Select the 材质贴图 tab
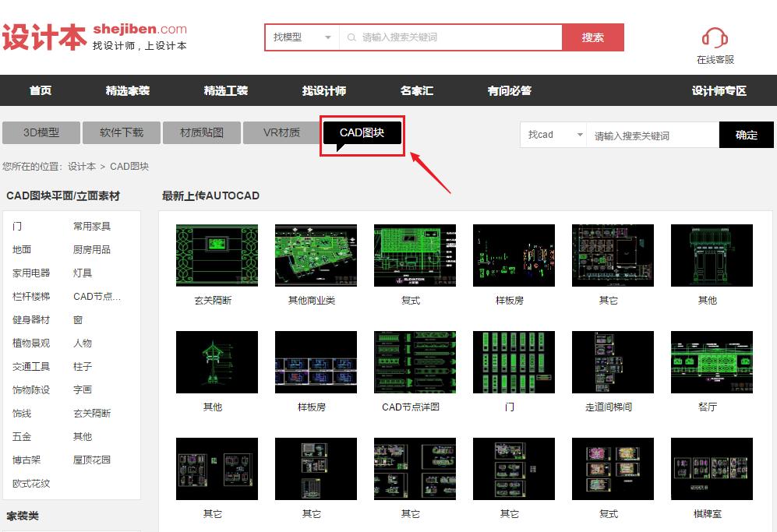777x532 pixels. [202, 132]
